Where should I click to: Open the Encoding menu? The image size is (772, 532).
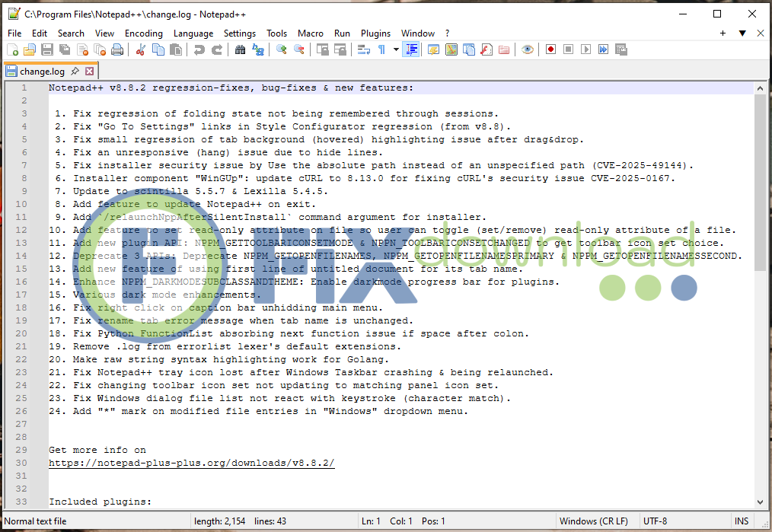tap(144, 33)
